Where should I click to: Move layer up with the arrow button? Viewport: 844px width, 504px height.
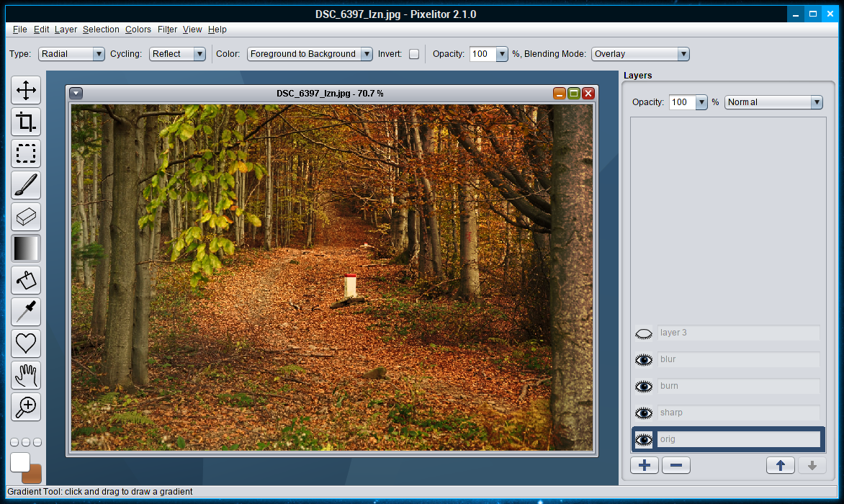point(781,465)
